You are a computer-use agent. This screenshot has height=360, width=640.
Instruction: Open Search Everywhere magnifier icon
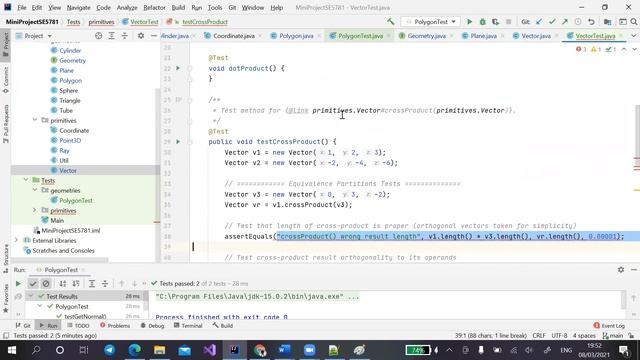[x=634, y=22]
